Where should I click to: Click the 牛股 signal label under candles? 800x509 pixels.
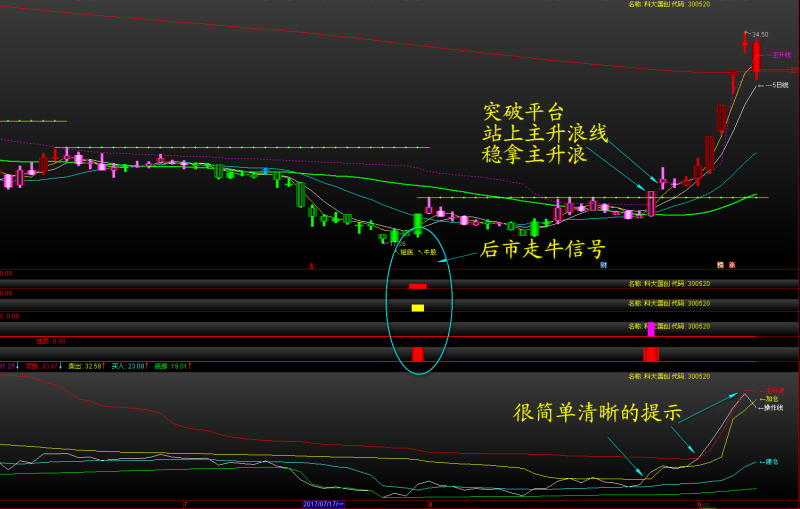[x=430, y=252]
